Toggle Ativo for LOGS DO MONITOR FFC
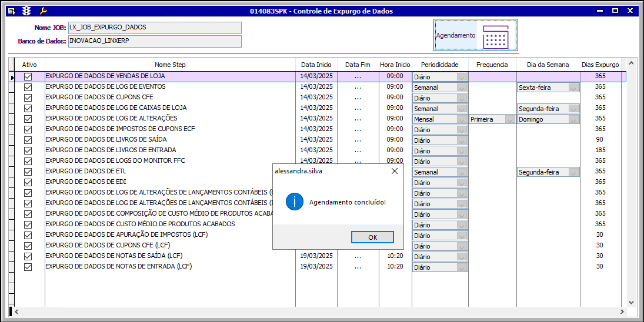 28,161
